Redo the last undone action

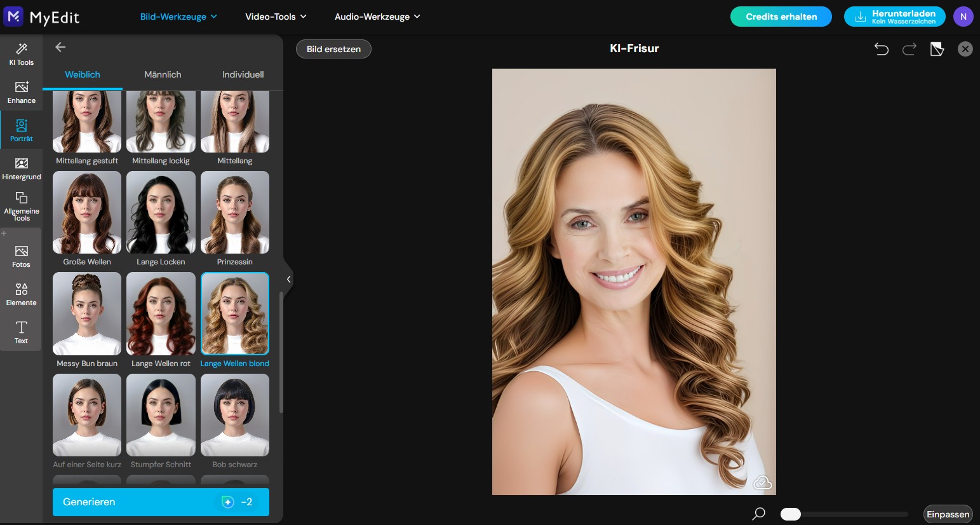click(910, 48)
